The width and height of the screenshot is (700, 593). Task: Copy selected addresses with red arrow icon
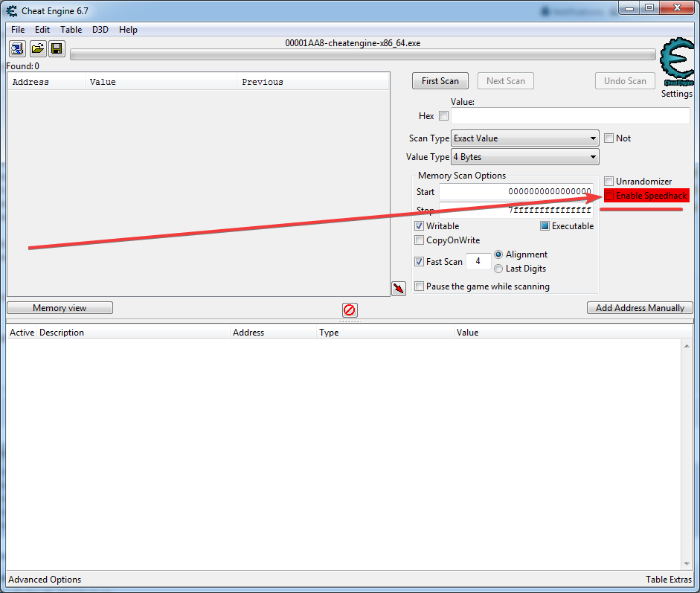399,289
